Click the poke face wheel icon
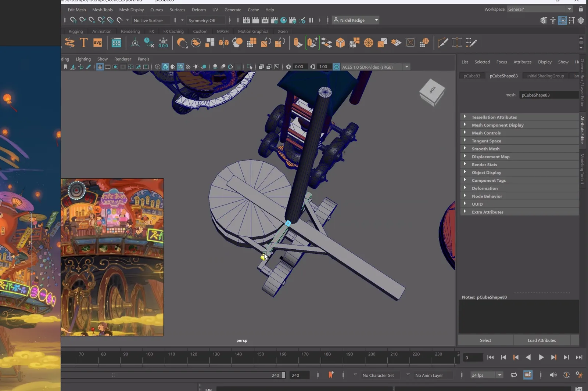The height and width of the screenshot is (391, 588). point(368,43)
